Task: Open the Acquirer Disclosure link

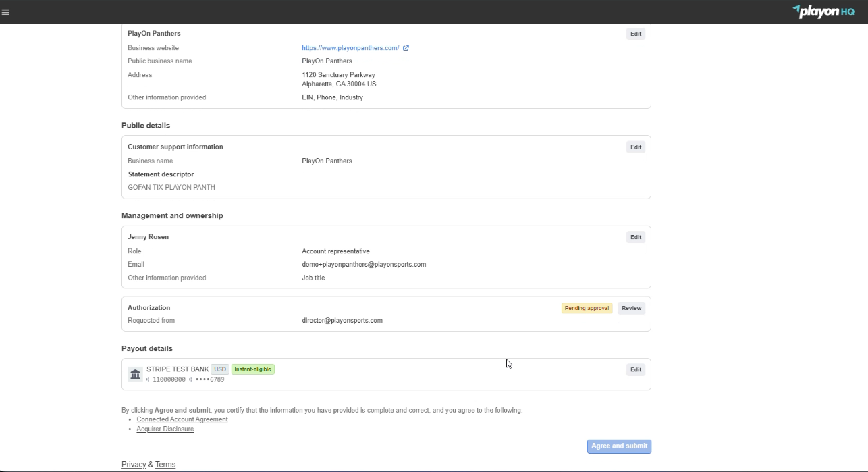Action: pyautogui.click(x=165, y=429)
